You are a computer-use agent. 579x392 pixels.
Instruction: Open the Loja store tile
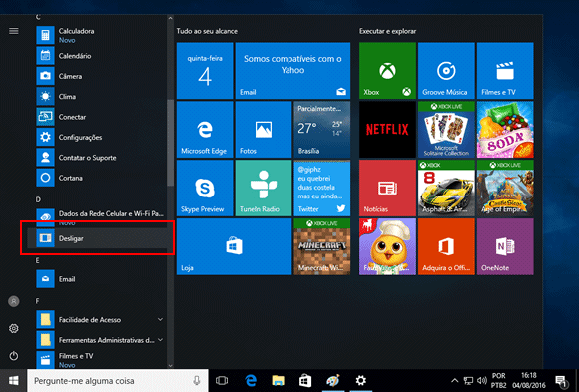235,246
